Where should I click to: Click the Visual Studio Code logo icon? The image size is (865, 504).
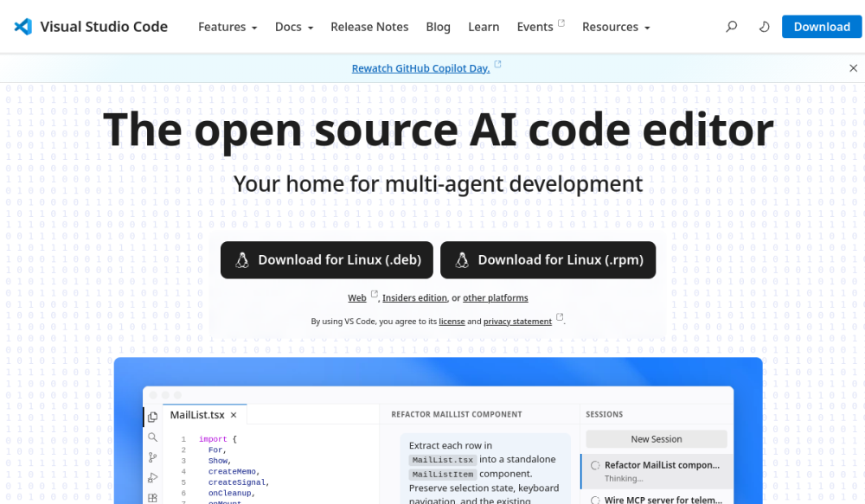[23, 27]
